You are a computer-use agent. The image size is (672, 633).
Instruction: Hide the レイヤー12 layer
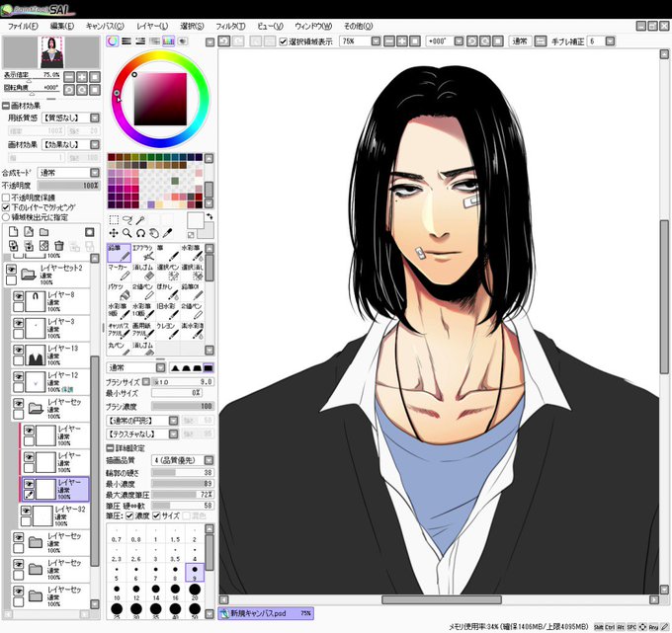(x=18, y=376)
